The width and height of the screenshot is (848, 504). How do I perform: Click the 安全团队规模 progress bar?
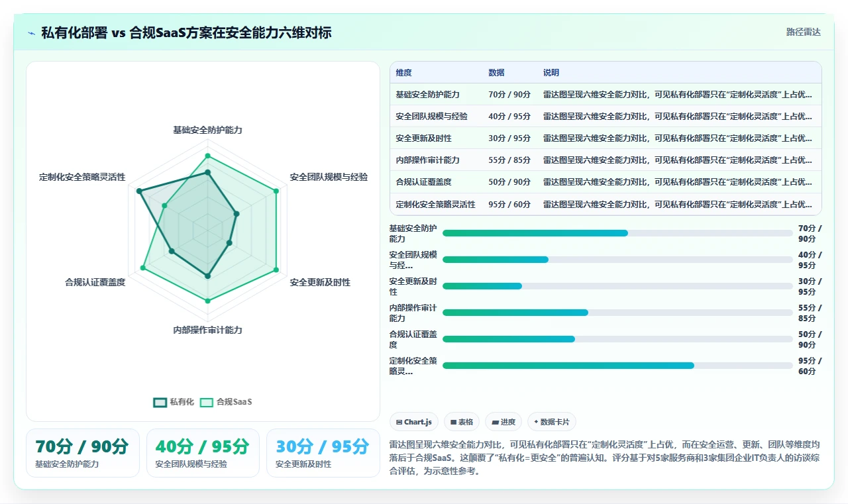617,260
